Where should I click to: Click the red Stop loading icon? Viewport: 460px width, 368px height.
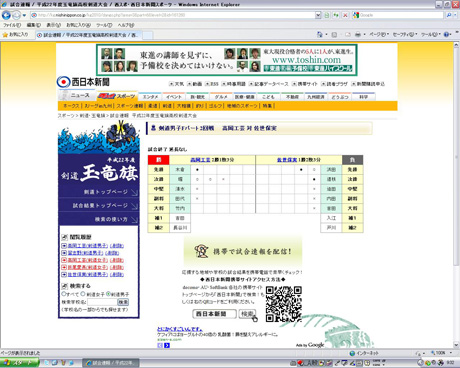345,15
